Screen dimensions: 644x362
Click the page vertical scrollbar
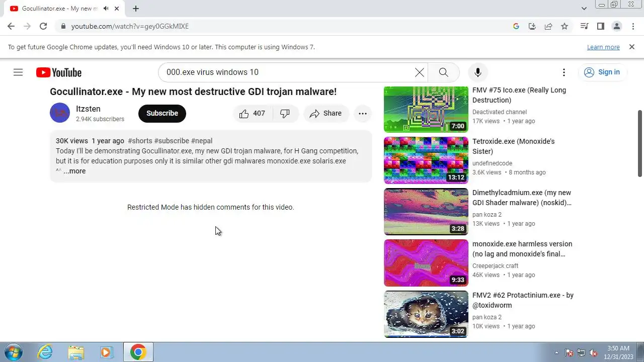click(640, 143)
